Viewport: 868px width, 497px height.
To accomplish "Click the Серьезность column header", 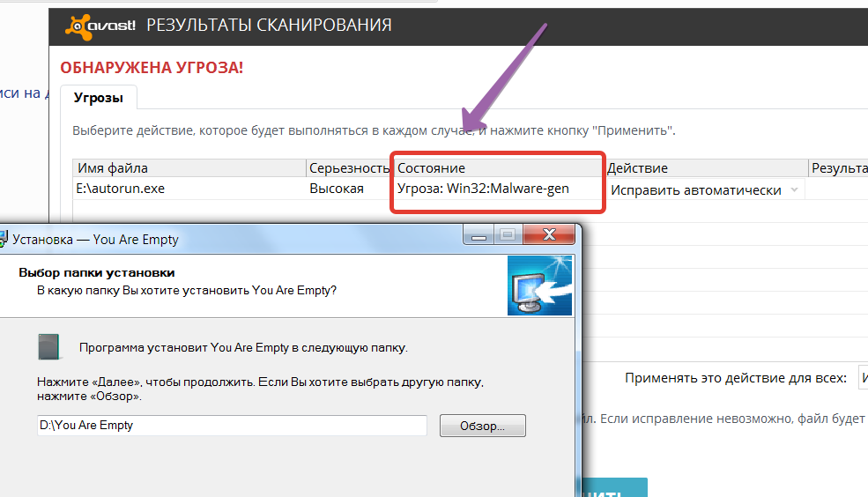I will [x=349, y=168].
